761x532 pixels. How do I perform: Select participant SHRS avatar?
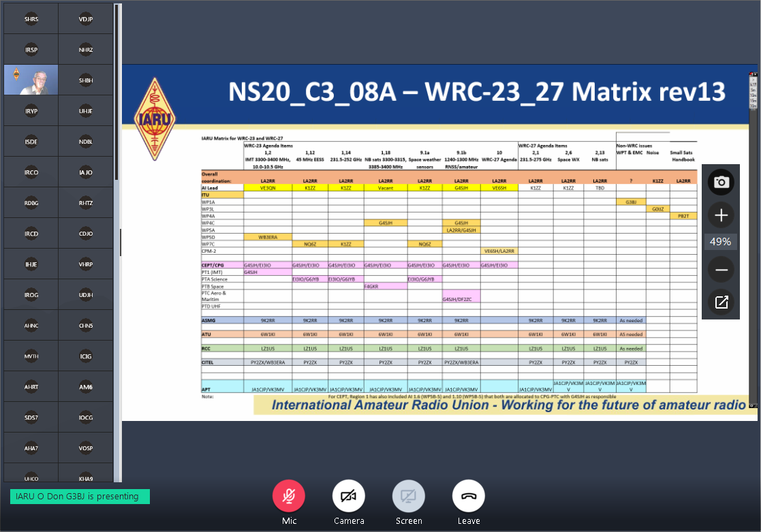[x=31, y=19]
